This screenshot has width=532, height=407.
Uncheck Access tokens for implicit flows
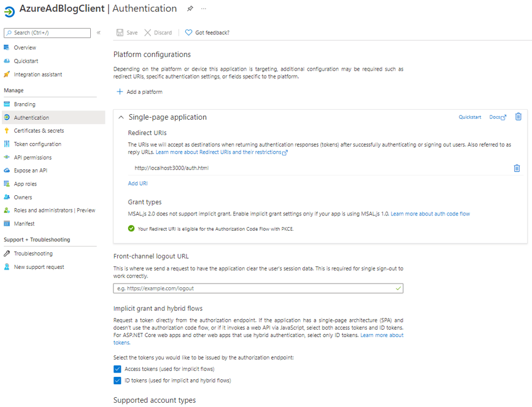[x=117, y=369]
